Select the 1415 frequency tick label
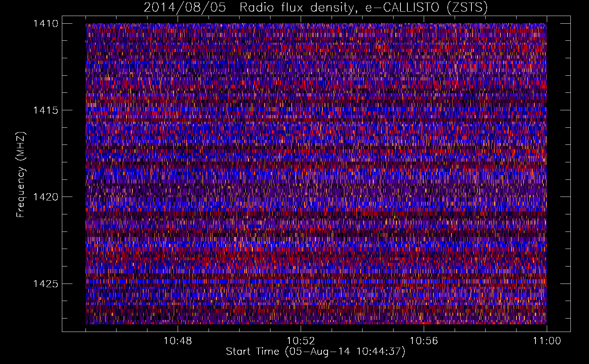Screen dimensions: 589x364 click(46, 110)
